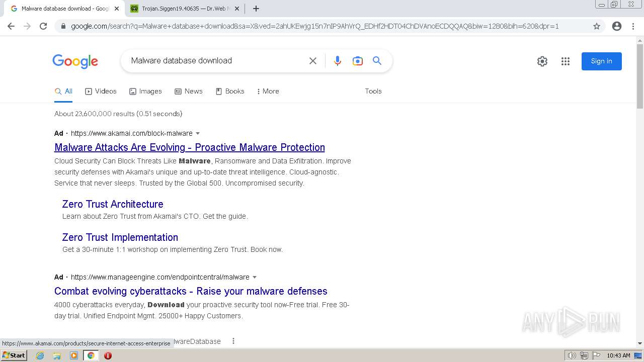Open more options for the MalwareDatabase result
The image size is (644, 362).
(x=233, y=341)
